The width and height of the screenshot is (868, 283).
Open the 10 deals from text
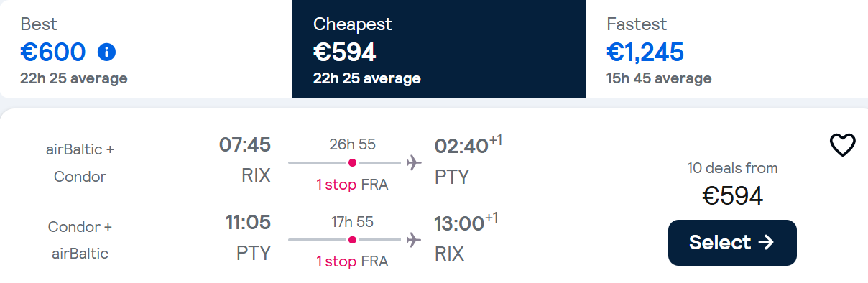click(x=732, y=169)
